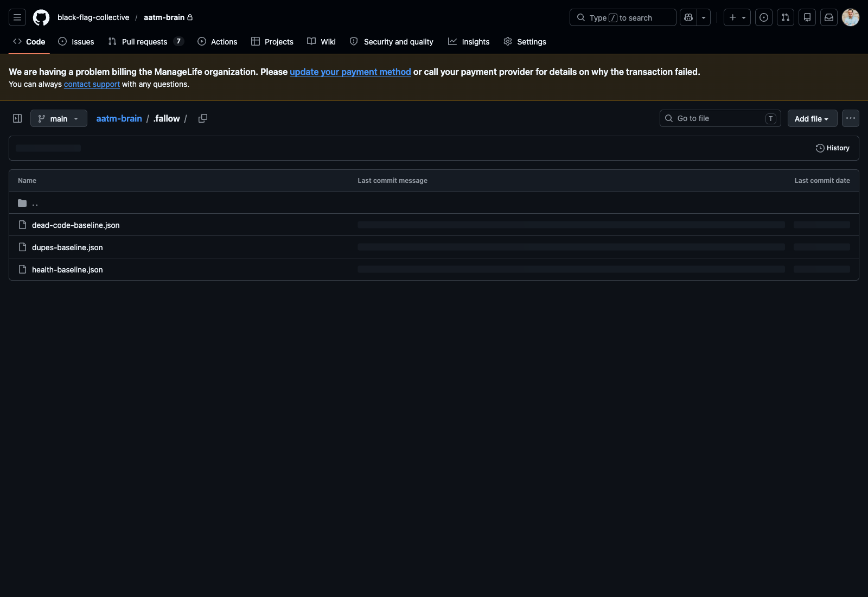Open the notifications inbox
868x597 pixels.
tap(828, 17)
